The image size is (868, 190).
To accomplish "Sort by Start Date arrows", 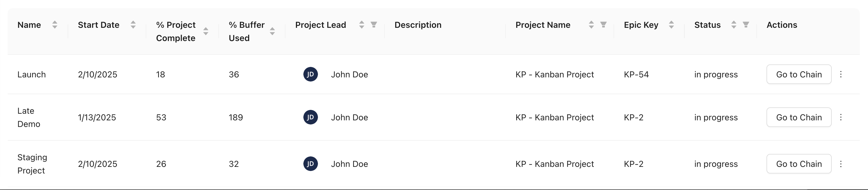I will 133,25.
